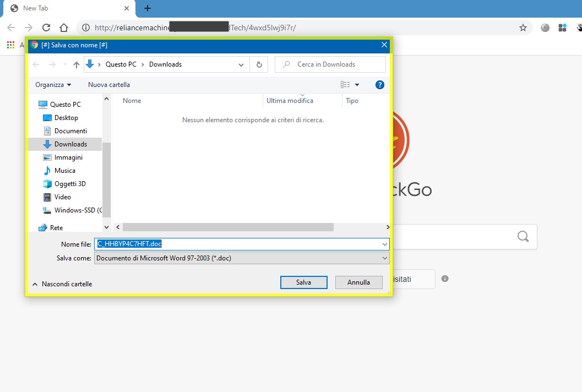This screenshot has width=582, height=392.
Task: Click the Annulla button
Action: click(358, 282)
